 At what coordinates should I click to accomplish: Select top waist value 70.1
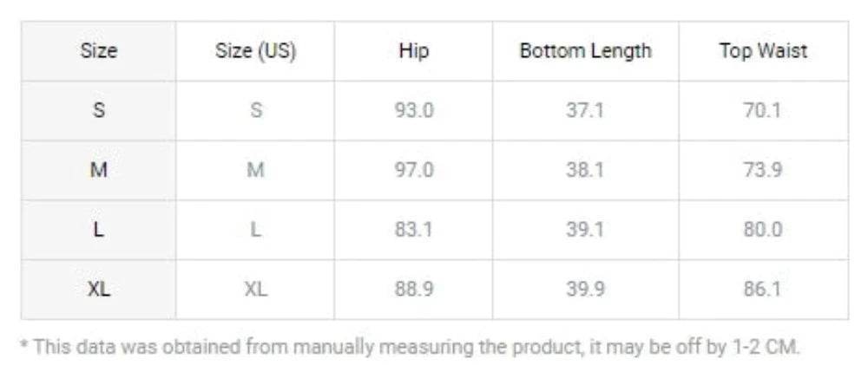(x=763, y=111)
